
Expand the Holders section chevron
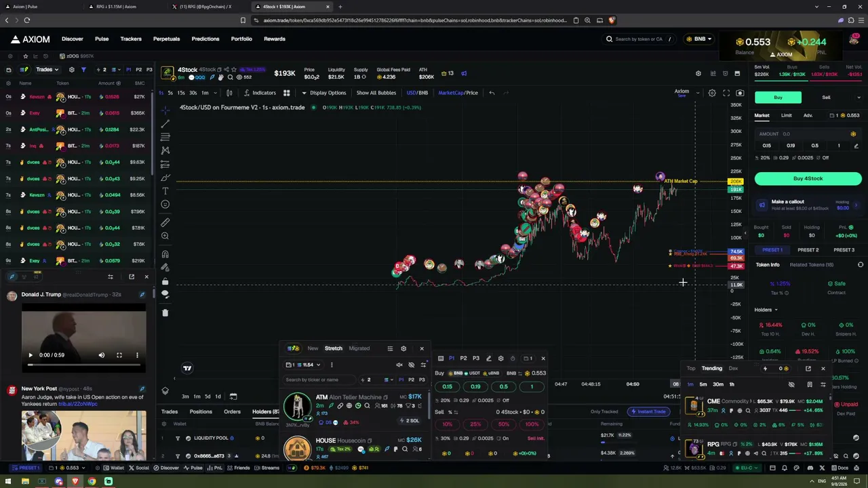(775, 310)
